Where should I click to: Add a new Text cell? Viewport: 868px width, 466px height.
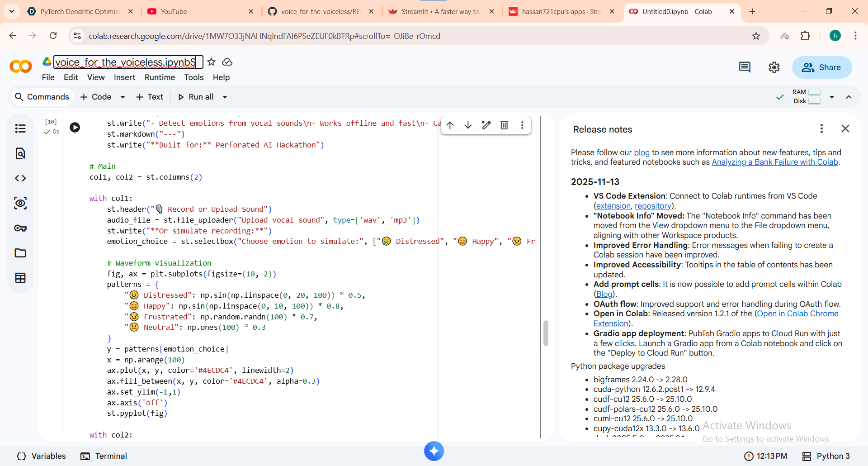click(x=150, y=97)
